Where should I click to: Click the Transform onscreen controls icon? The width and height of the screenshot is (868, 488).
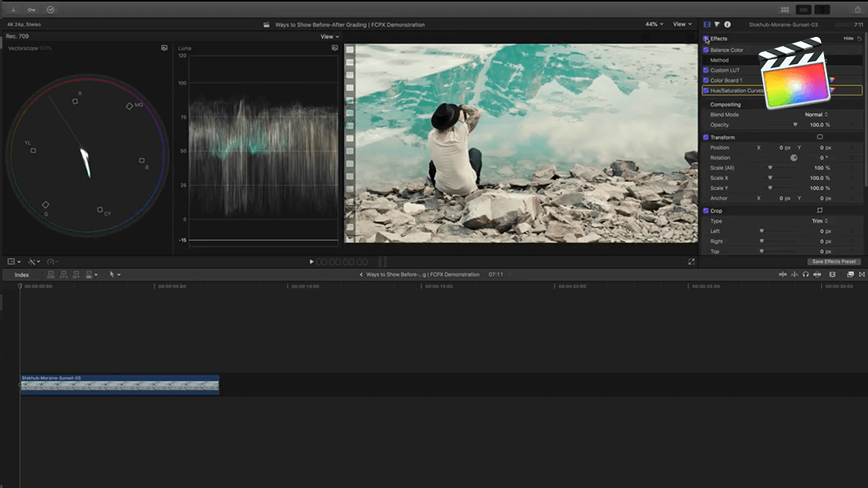point(819,137)
